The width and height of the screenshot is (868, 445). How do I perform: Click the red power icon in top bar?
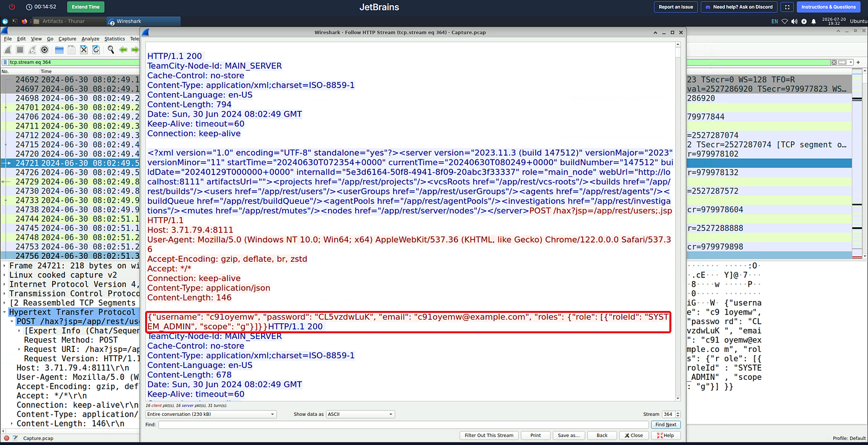12,7
